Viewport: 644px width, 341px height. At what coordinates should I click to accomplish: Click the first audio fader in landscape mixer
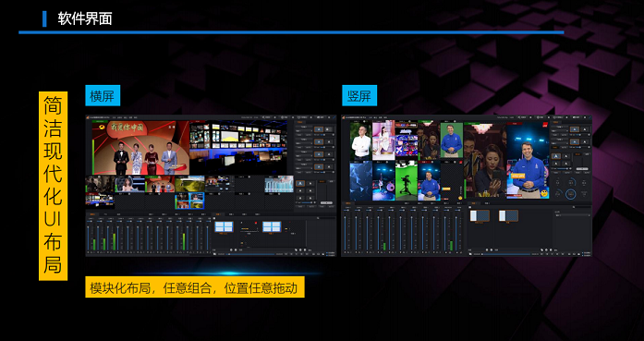pos(89,238)
